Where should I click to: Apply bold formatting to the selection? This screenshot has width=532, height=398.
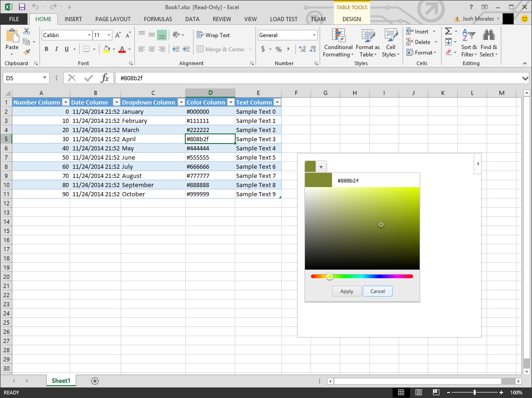pyautogui.click(x=46, y=49)
